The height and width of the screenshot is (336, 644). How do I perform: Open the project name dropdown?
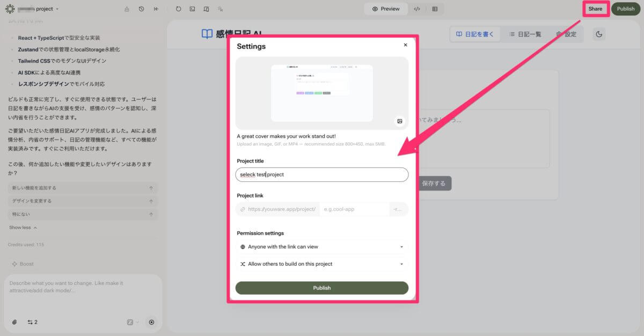pyautogui.click(x=39, y=9)
